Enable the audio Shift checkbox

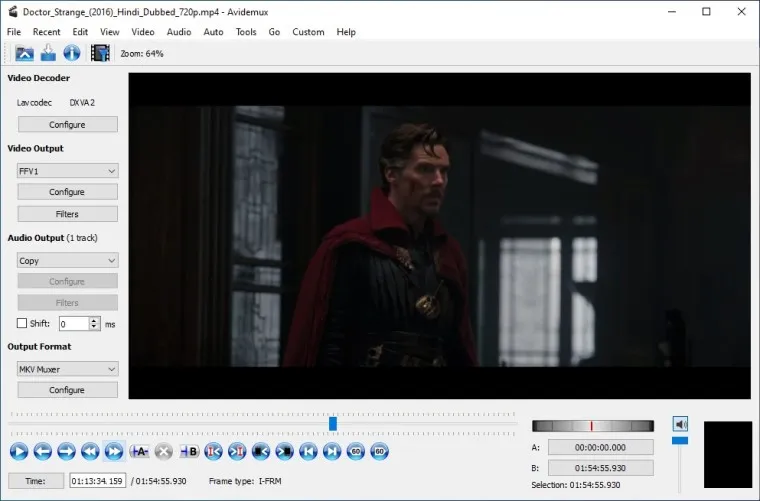22,323
